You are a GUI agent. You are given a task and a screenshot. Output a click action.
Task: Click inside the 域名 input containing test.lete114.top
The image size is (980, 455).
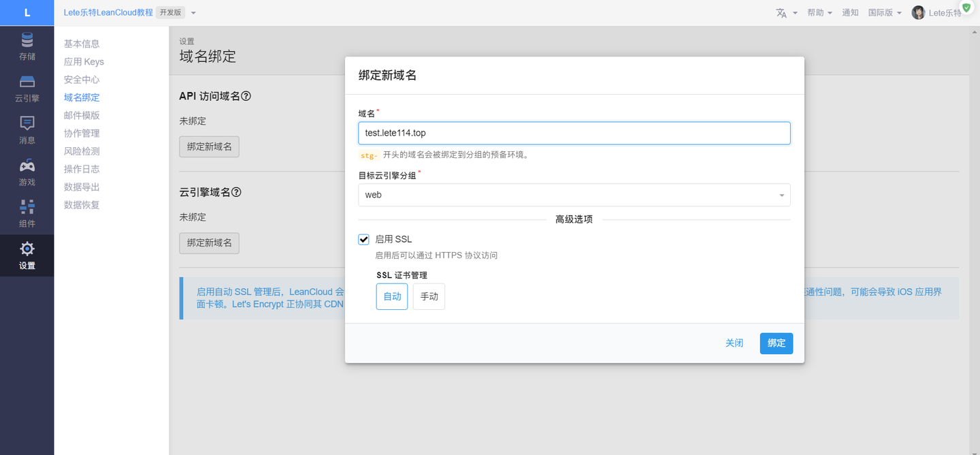click(574, 133)
